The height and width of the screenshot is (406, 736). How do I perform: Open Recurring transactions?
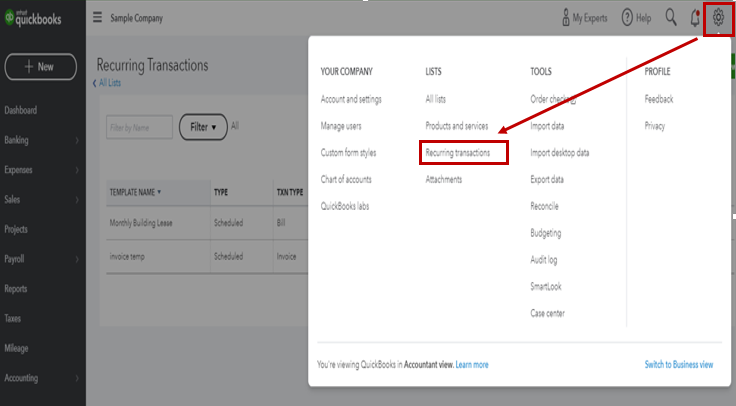(458, 153)
